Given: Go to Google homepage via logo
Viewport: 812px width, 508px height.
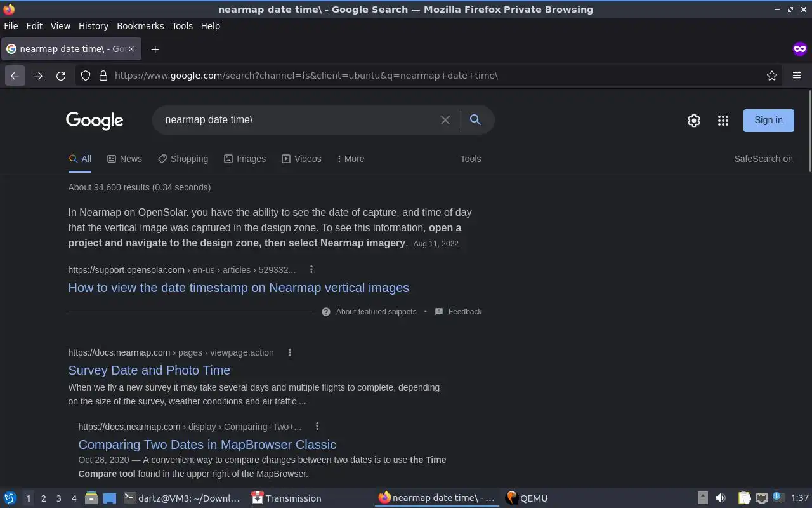Looking at the screenshot, I should (x=95, y=121).
